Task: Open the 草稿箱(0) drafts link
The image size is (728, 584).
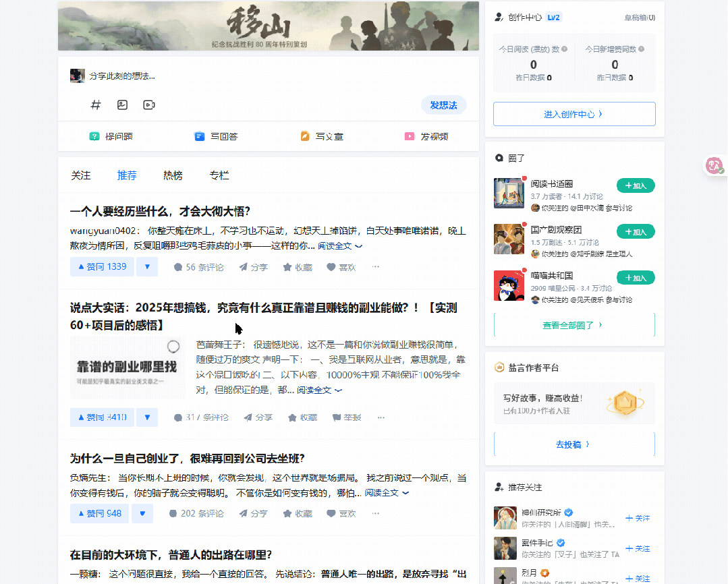Action: click(640, 18)
